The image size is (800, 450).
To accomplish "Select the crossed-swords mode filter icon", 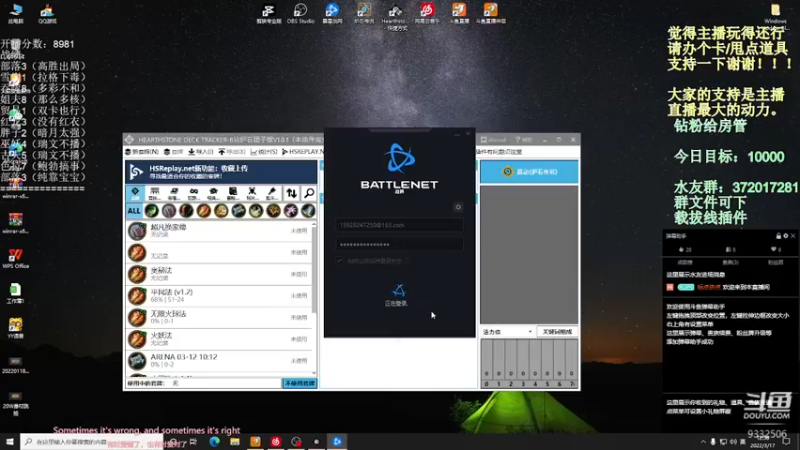I will (x=252, y=193).
